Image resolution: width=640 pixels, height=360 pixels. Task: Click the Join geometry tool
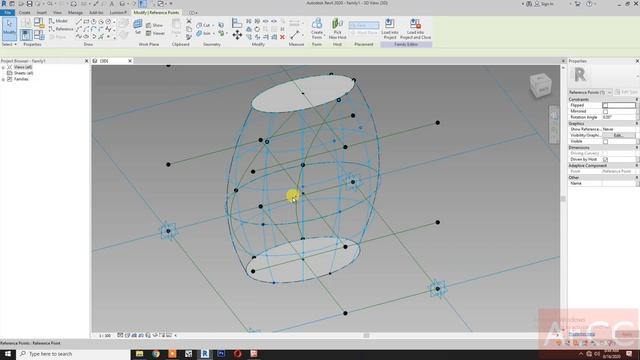(x=203, y=33)
